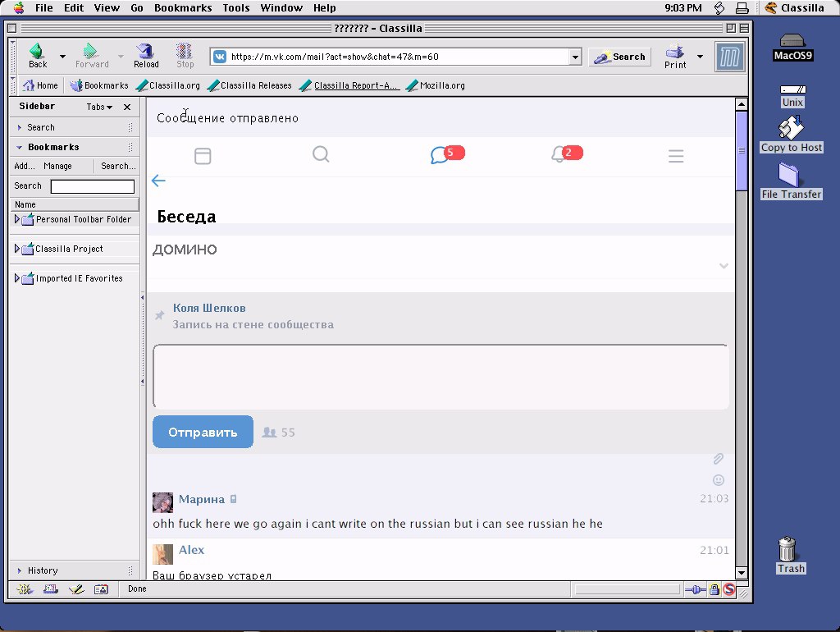Open the sidebar Tabs dropdown

click(99, 107)
